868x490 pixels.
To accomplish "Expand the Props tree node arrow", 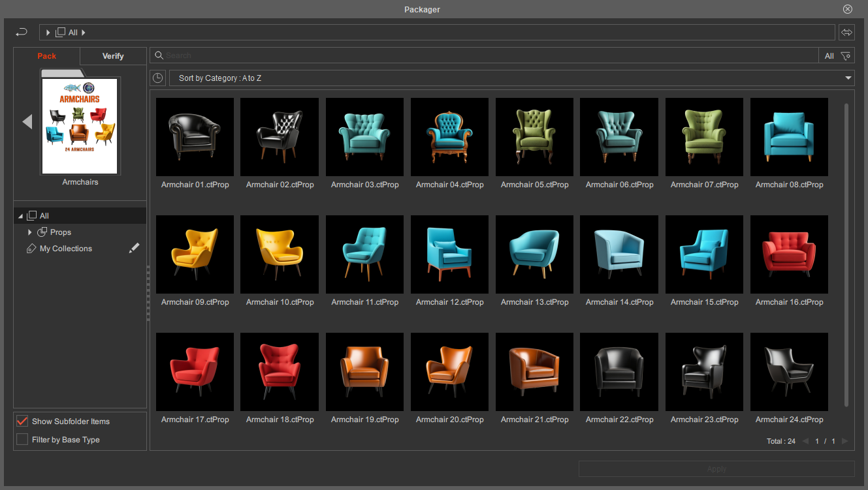I will coord(30,232).
